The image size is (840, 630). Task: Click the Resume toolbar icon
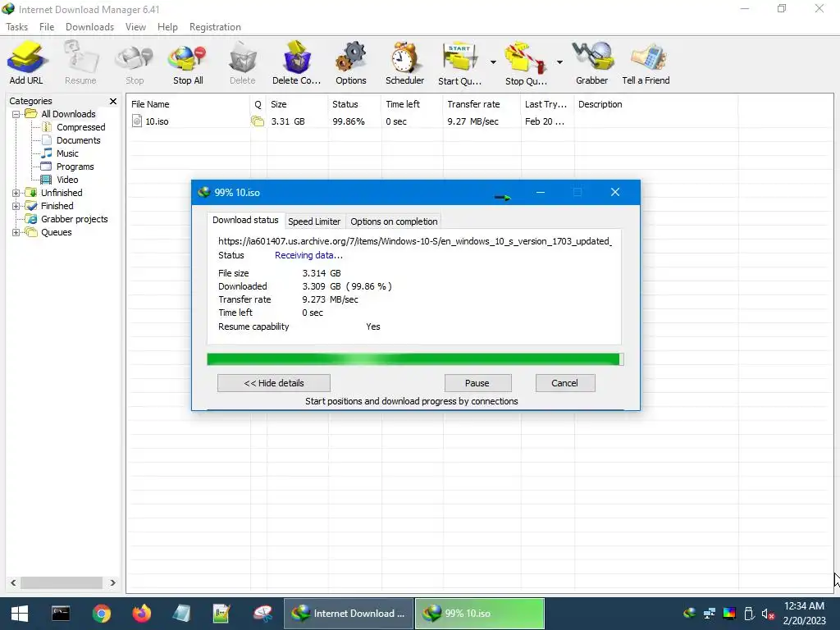tap(80, 63)
